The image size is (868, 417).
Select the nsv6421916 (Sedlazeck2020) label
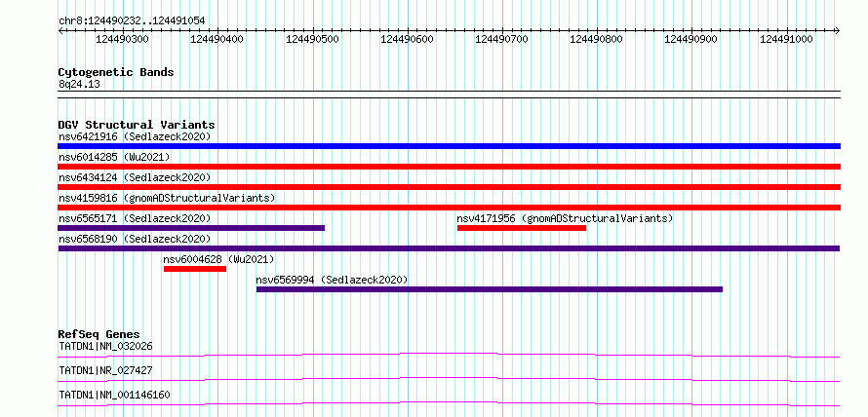point(135,136)
